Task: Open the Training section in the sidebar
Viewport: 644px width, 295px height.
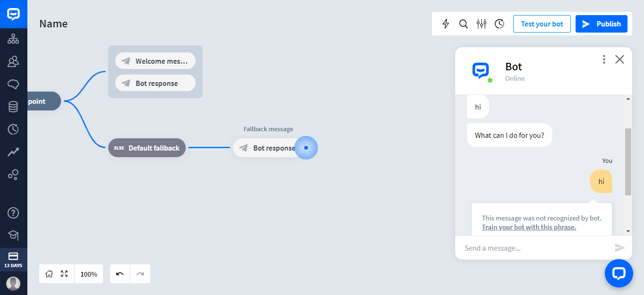Action: (x=13, y=84)
